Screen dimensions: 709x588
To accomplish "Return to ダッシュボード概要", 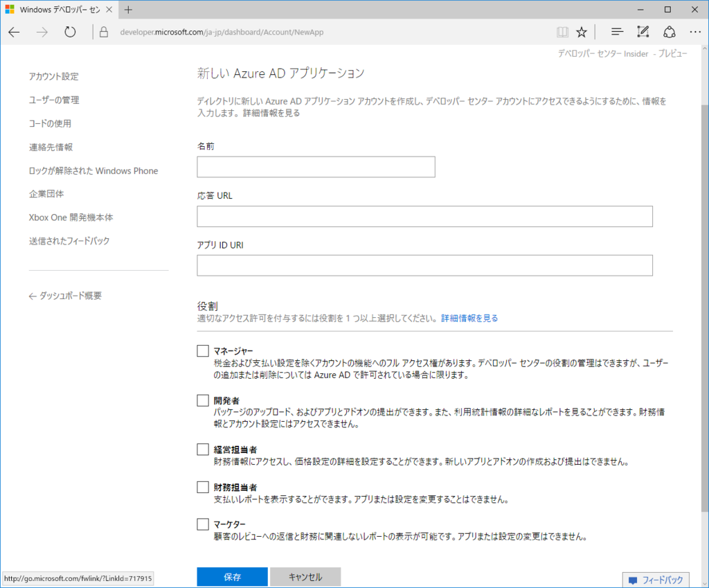I will click(x=66, y=296).
